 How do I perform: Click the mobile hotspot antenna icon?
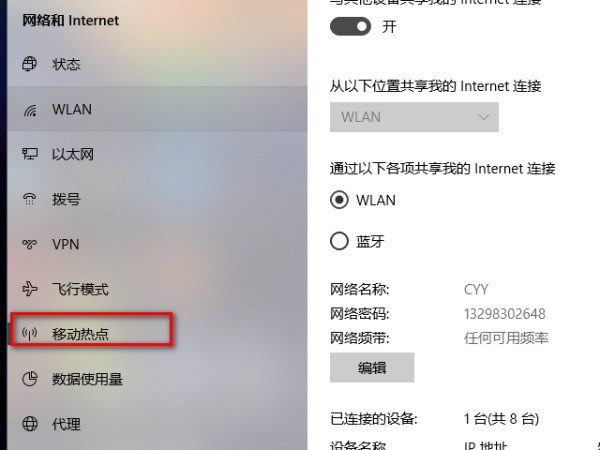click(x=29, y=334)
